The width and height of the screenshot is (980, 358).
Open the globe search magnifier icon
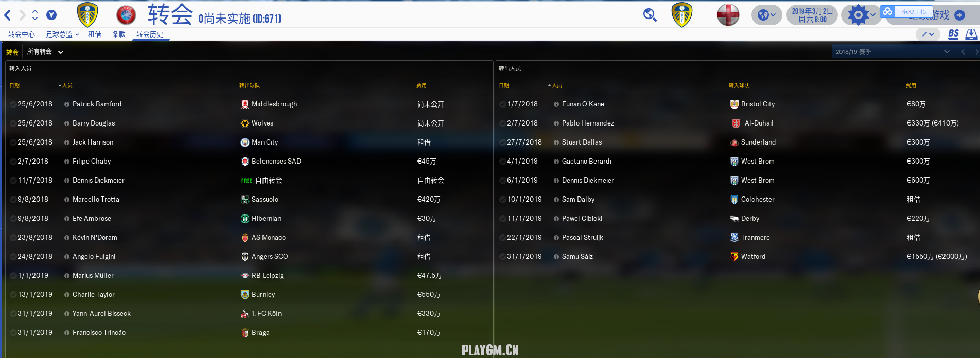point(650,15)
